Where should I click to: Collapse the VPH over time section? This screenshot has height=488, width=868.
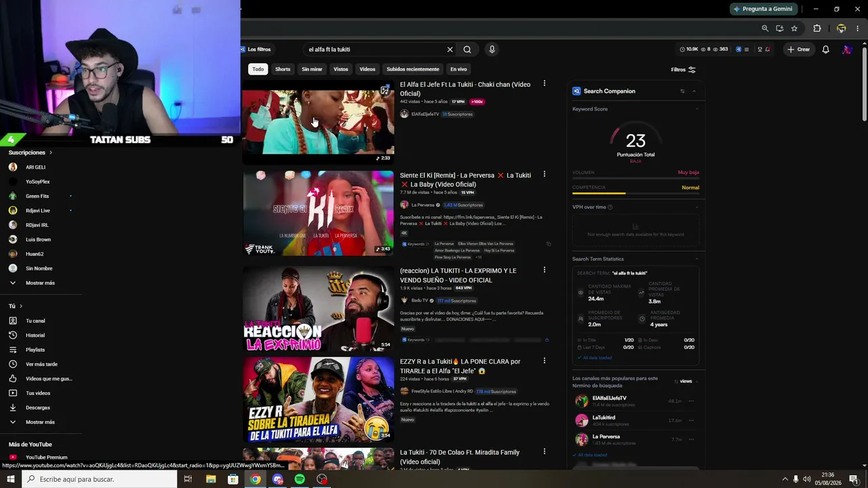click(697, 207)
